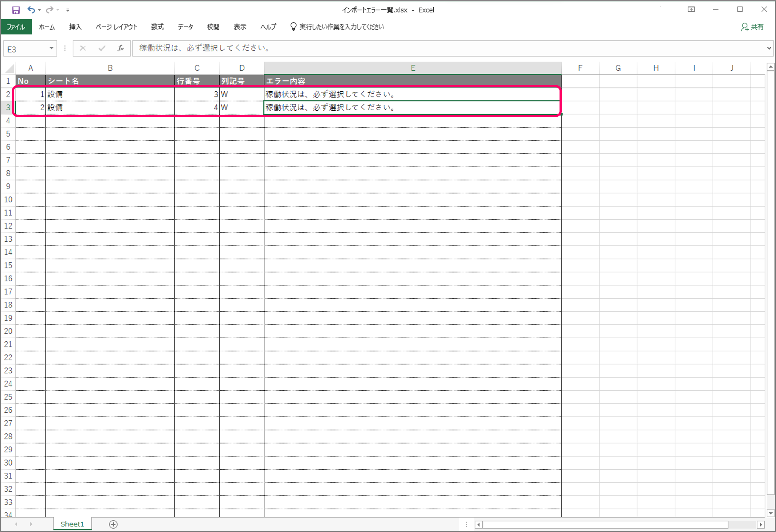
Task: Open Customize Quick Access Toolbar dropdown
Action: 68,10
